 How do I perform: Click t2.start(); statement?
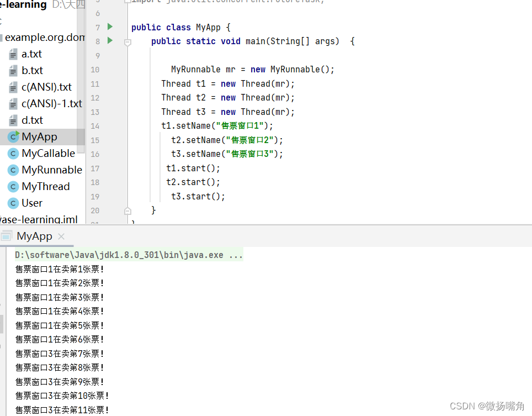click(193, 182)
